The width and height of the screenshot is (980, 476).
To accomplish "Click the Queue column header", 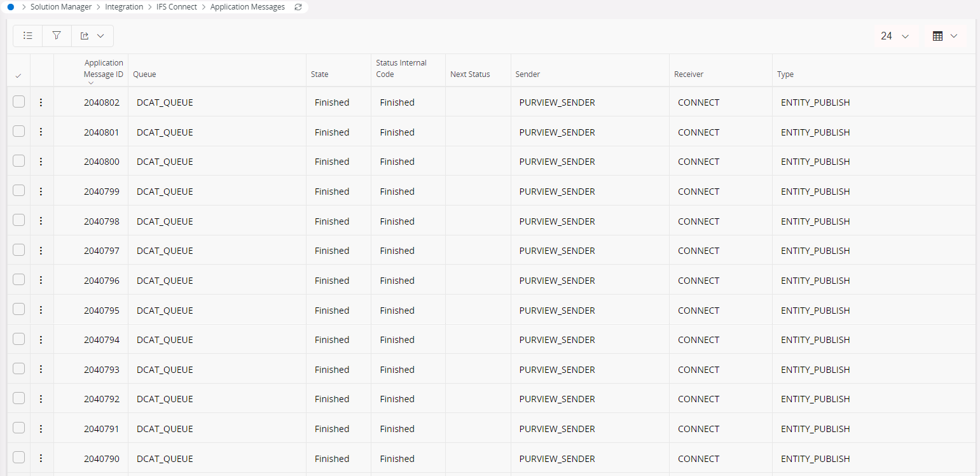I will 144,74.
